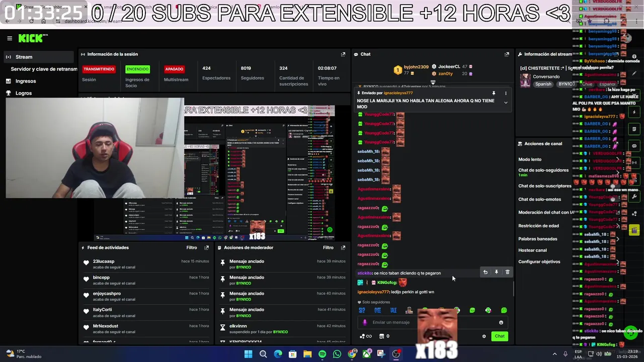This screenshot has height=362, width=644.
Task: Open the Stream sidebar section
Action: tap(40, 57)
